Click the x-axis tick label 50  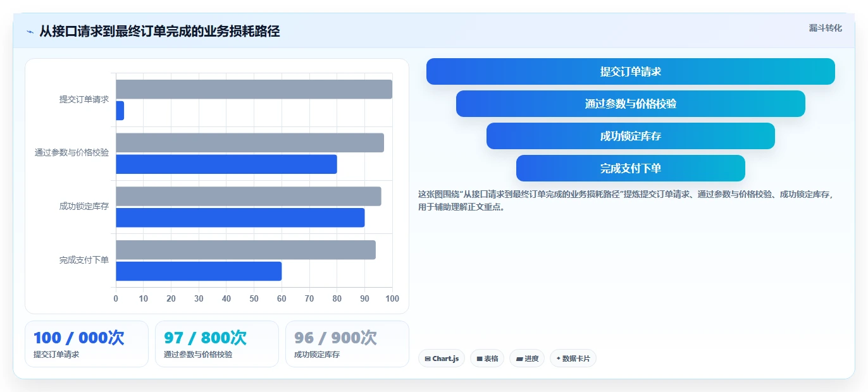click(254, 298)
